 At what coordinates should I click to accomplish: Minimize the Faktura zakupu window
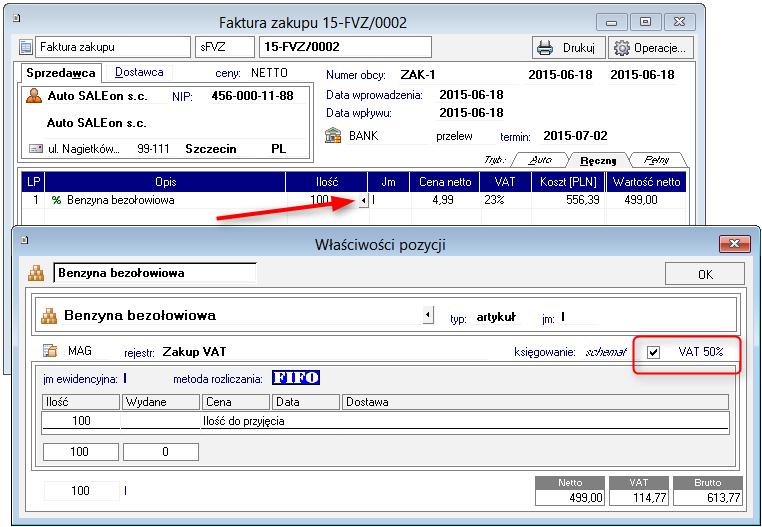612,22
